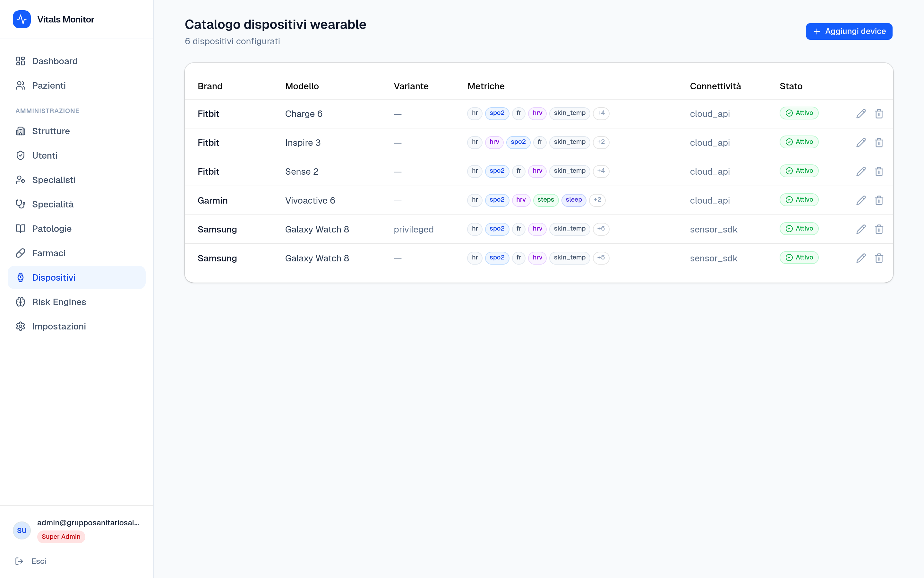Click the cloud_api cell in the Sense 2 row
The image size is (924, 578).
(x=709, y=172)
